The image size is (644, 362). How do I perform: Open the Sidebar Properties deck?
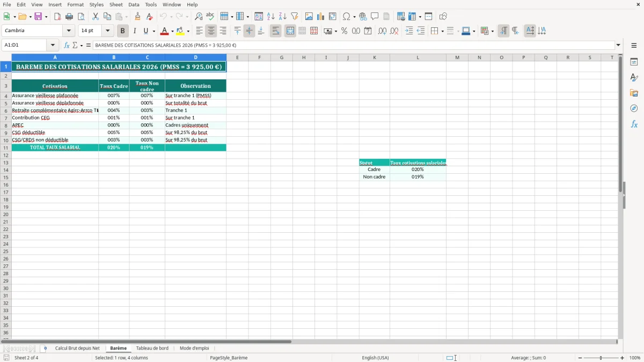[x=634, y=62]
